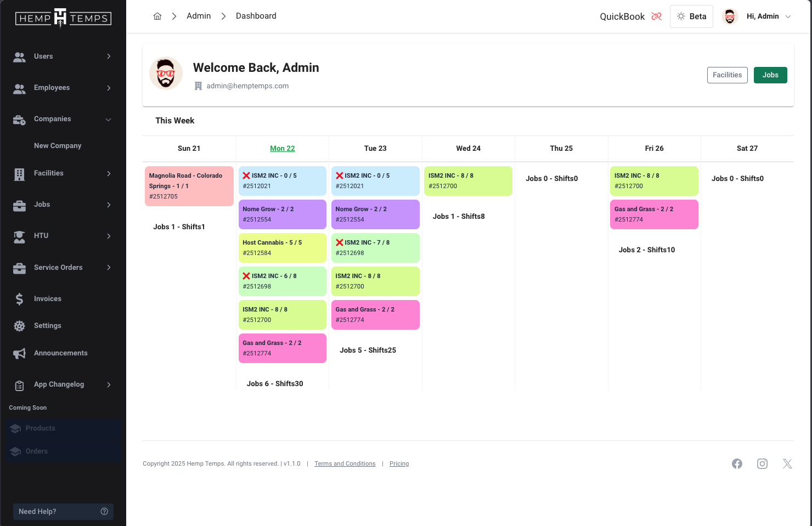This screenshot has width=812, height=526.
Task: Click the X (Twitter) footer icon
Action: [787, 464]
